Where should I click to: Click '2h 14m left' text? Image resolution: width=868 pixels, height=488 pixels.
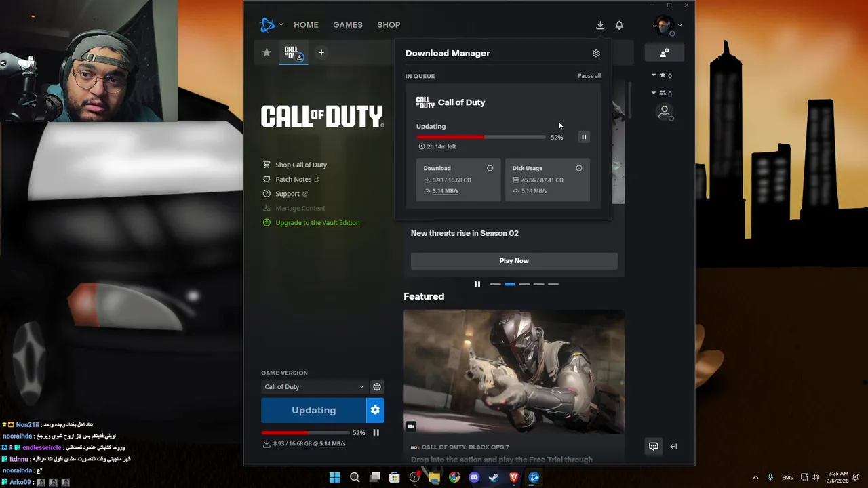[x=441, y=146]
